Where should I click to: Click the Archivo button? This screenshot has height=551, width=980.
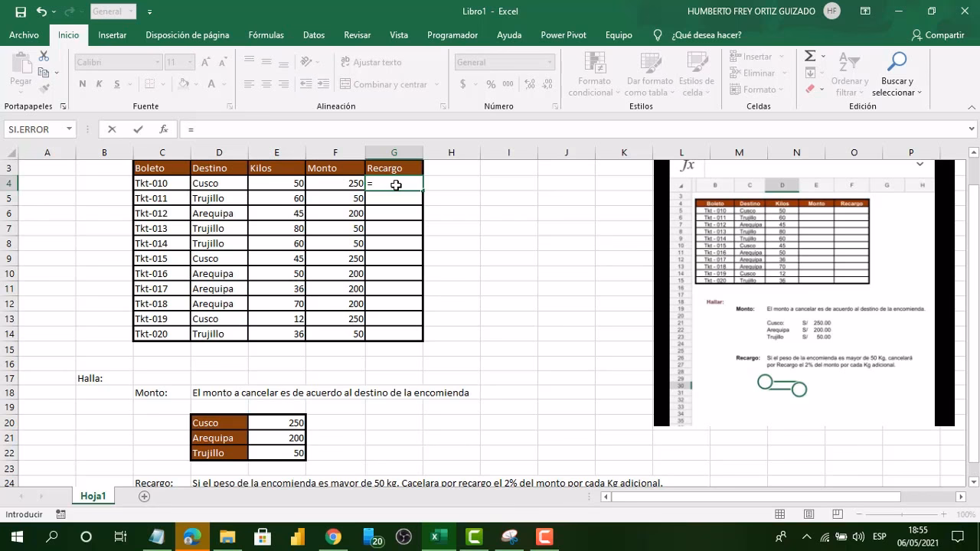24,35
